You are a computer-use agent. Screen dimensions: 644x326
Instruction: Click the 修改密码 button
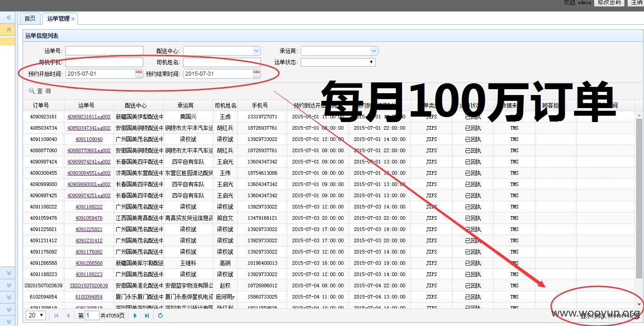(610, 2)
